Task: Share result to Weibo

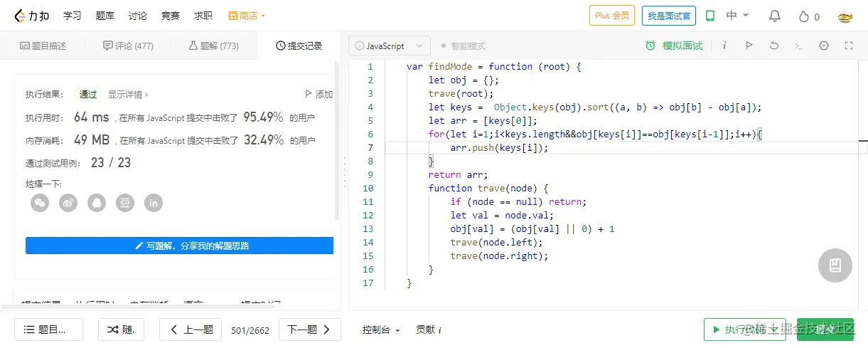Action: pyautogui.click(x=68, y=203)
